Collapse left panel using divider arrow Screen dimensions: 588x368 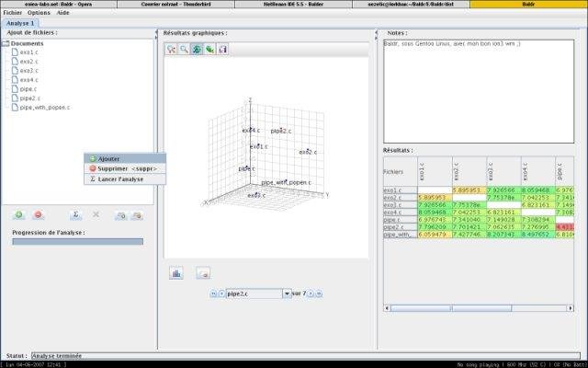[156, 32]
